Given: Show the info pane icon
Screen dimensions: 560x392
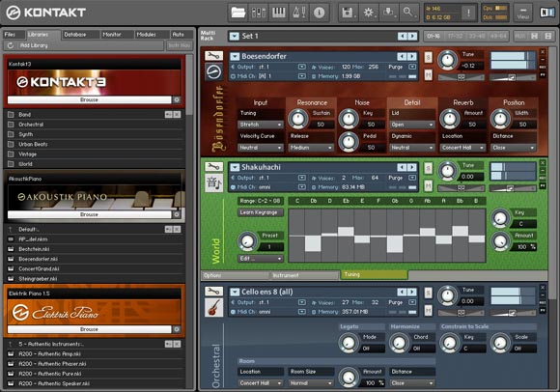Looking at the screenshot, I should point(320,13).
